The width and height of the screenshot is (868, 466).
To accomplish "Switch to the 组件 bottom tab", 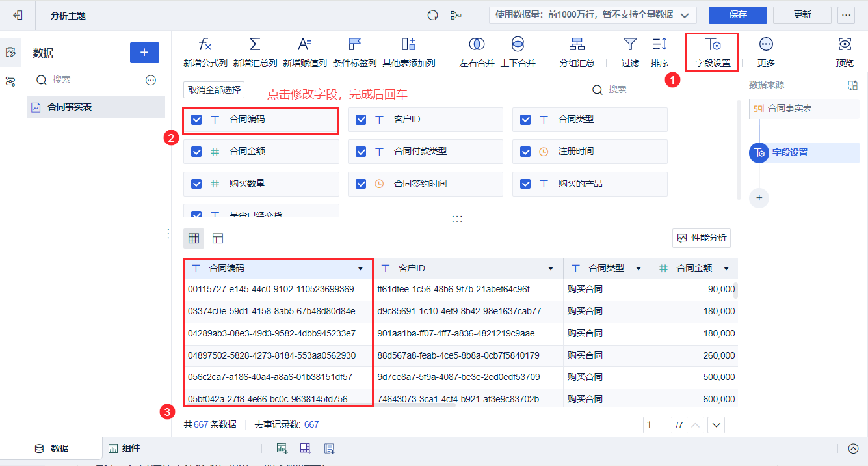I will (x=124, y=448).
